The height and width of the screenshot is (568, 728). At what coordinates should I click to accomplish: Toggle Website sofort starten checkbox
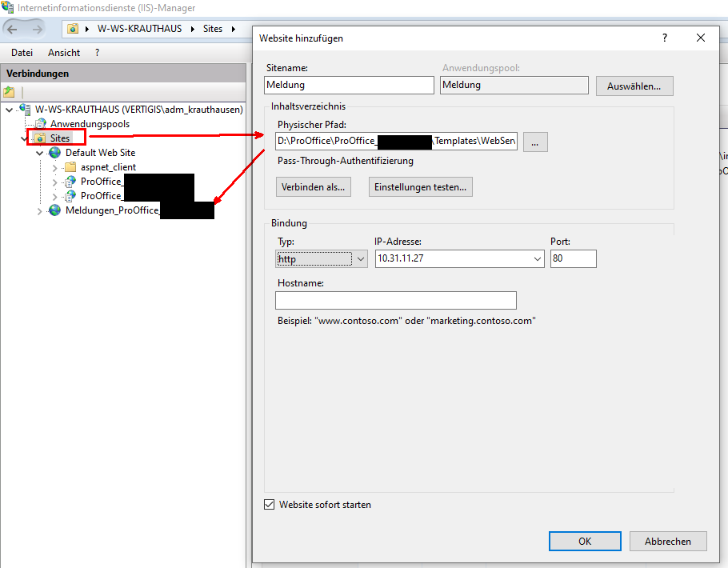(x=270, y=504)
